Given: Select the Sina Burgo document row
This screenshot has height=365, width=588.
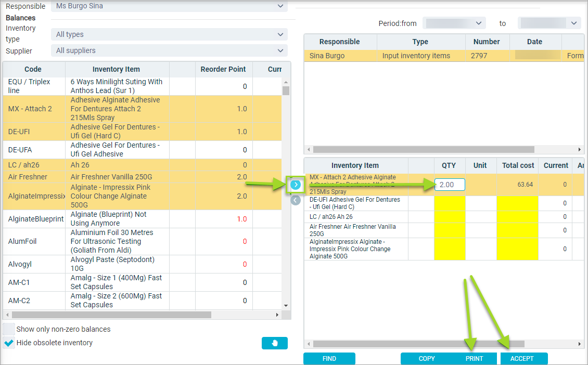Looking at the screenshot, I should (x=444, y=56).
